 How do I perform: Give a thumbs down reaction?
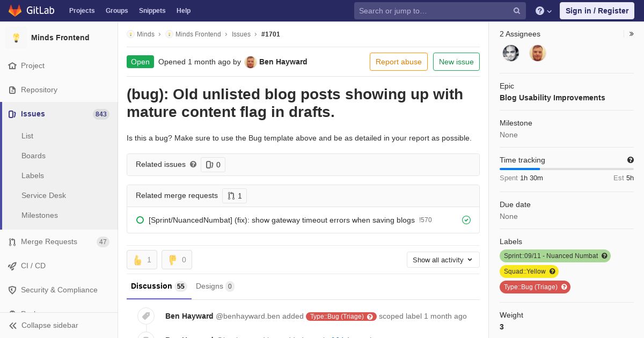[177, 260]
